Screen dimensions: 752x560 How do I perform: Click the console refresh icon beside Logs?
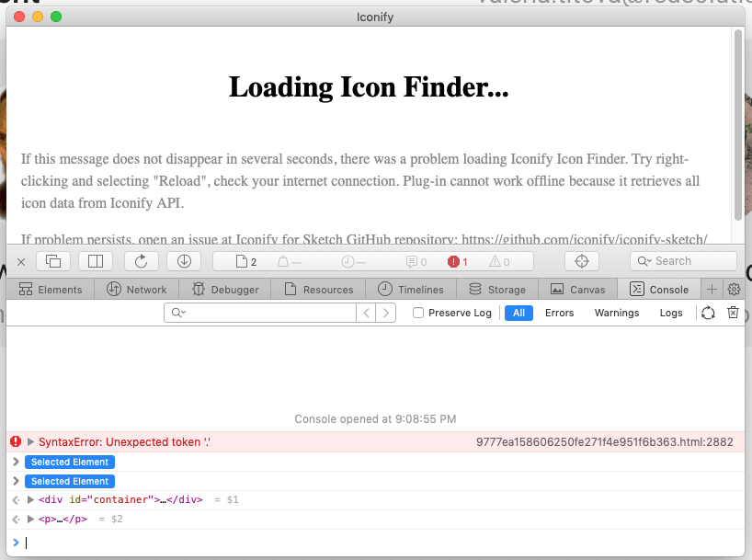coord(706,313)
